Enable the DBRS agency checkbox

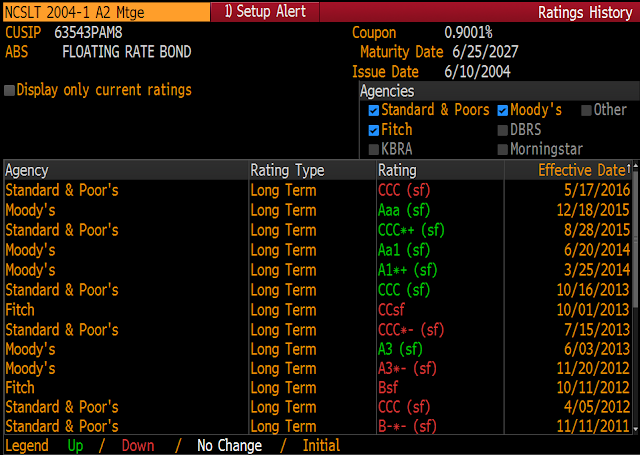[502, 130]
